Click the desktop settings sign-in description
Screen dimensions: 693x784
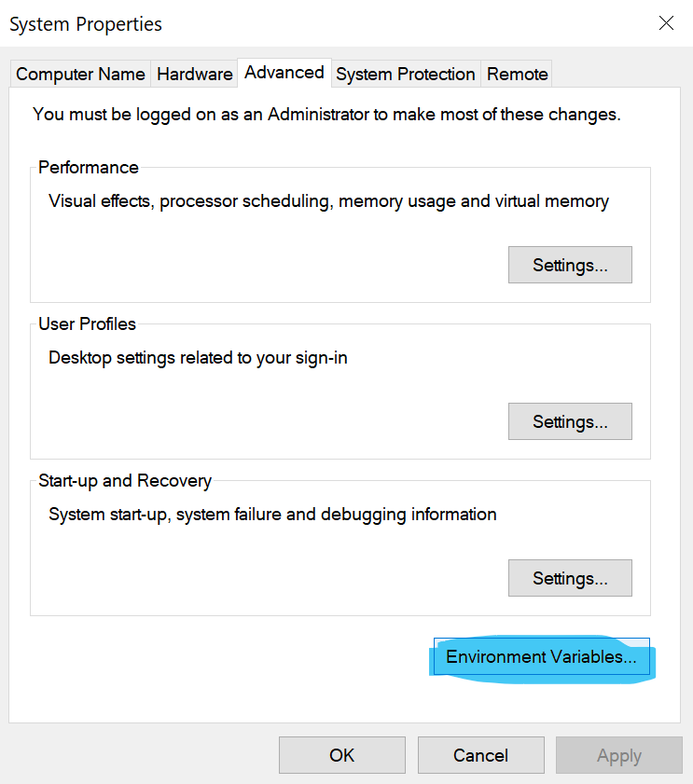[198, 358]
